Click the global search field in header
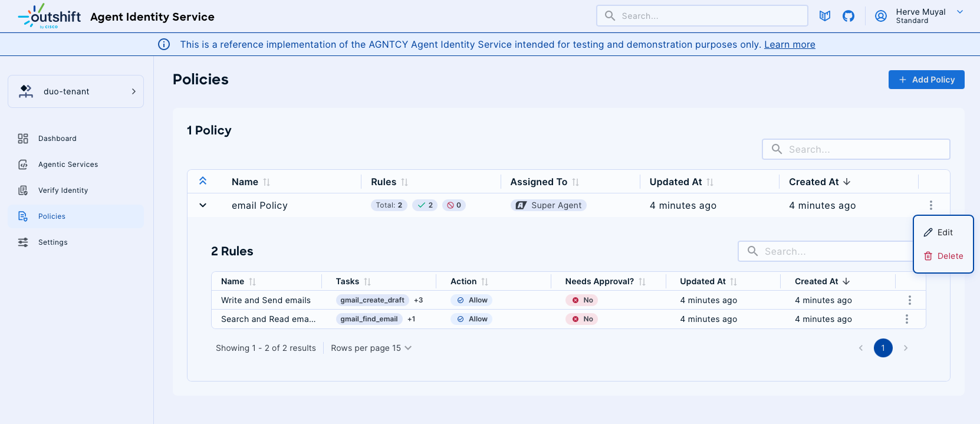The height and width of the screenshot is (424, 980). coord(702,16)
